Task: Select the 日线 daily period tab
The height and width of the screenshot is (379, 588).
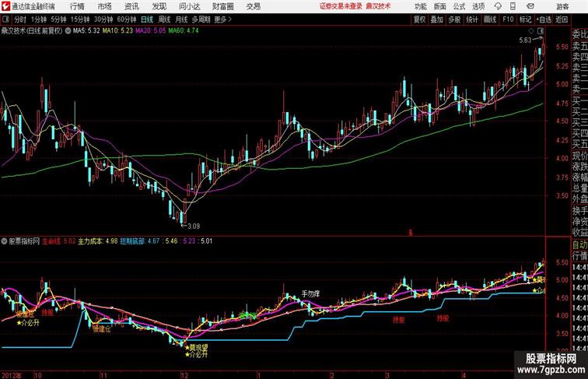Action: tap(147, 19)
